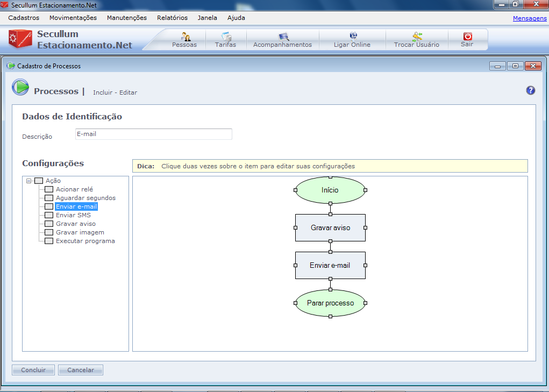The image size is (549, 392).
Task: Select the Parar processo flowchart node
Action: point(330,303)
